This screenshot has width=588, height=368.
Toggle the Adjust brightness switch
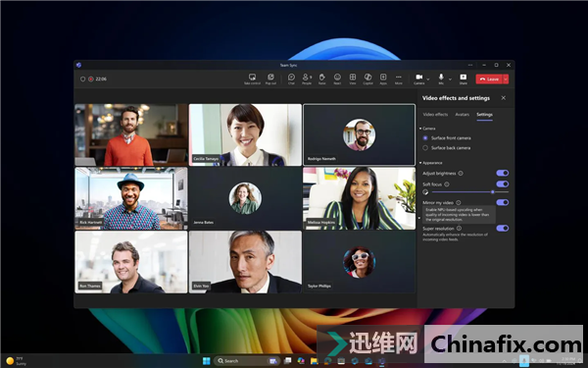click(502, 173)
